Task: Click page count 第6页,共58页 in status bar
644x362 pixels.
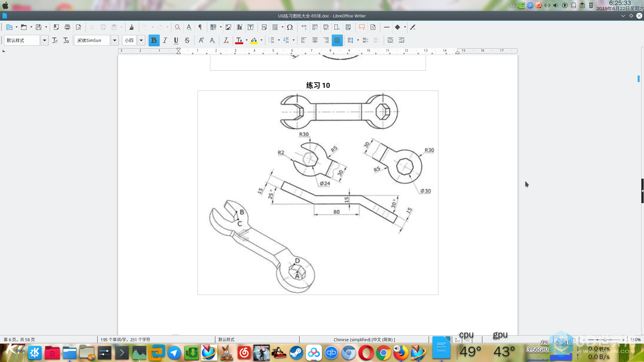Action: [19, 340]
